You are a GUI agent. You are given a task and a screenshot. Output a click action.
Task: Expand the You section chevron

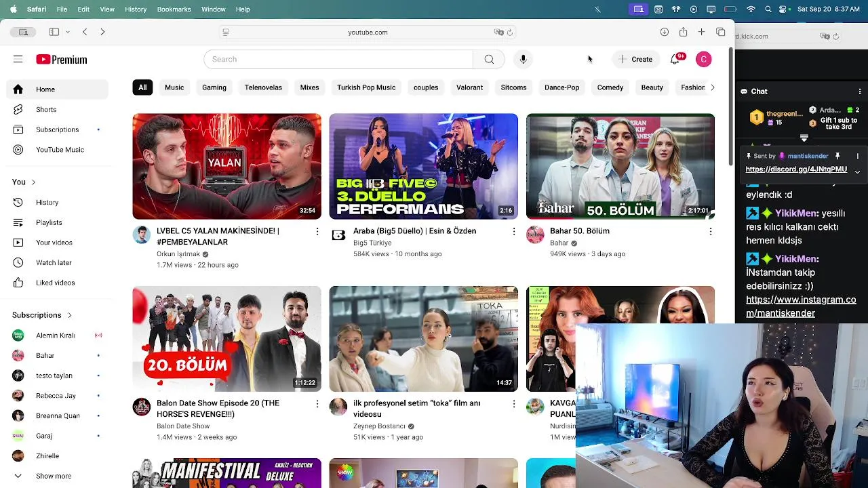[33, 182]
